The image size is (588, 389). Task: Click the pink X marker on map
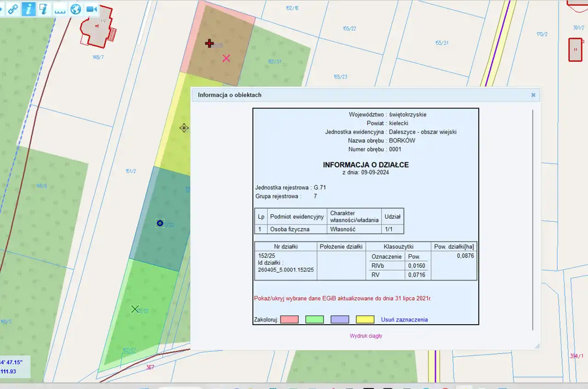pyautogui.click(x=226, y=58)
